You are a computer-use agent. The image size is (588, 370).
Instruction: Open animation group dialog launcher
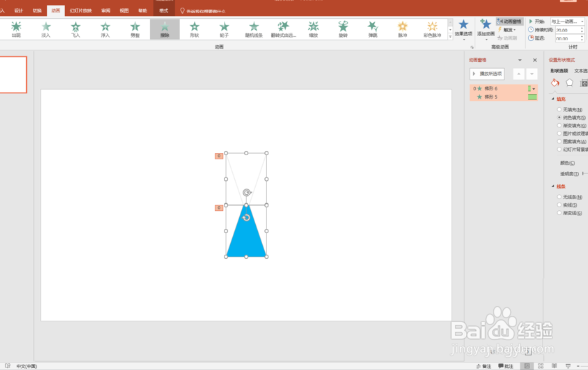click(472, 47)
